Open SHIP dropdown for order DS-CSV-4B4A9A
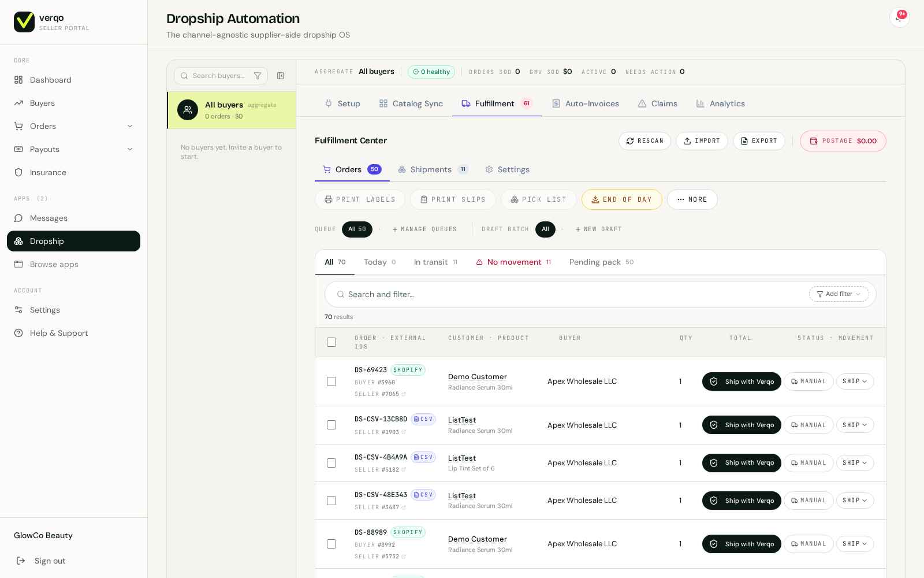 click(855, 463)
